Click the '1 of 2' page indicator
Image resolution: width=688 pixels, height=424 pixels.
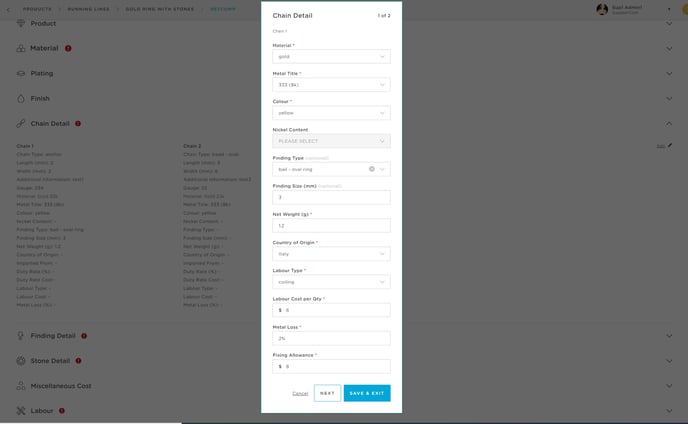384,15
